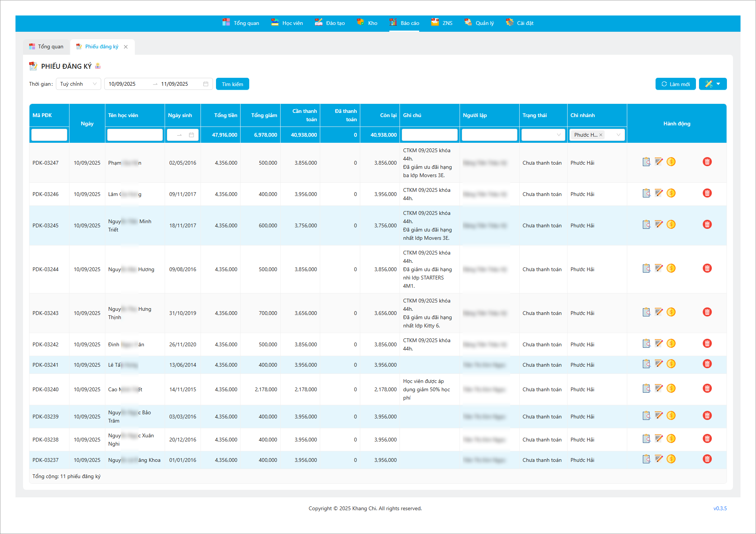Click view details icon for PDK-03242
This screenshot has width=756, height=534.
click(646, 344)
